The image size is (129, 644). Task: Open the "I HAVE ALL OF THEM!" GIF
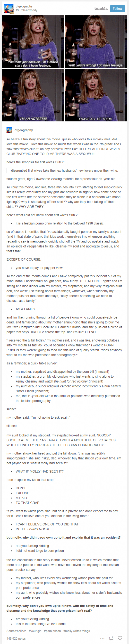pos(96,95)
